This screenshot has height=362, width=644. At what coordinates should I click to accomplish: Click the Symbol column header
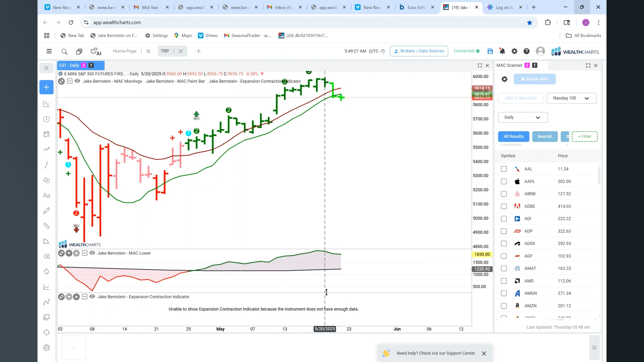pyautogui.click(x=508, y=156)
